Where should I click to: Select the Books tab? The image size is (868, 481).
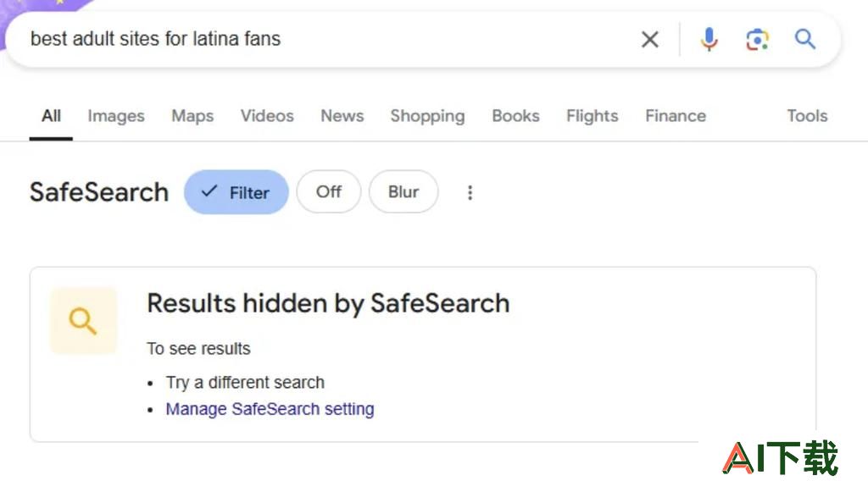pos(515,115)
